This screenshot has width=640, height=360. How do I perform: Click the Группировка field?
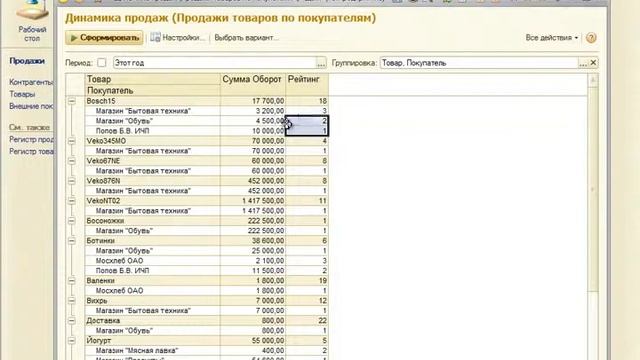point(479,63)
